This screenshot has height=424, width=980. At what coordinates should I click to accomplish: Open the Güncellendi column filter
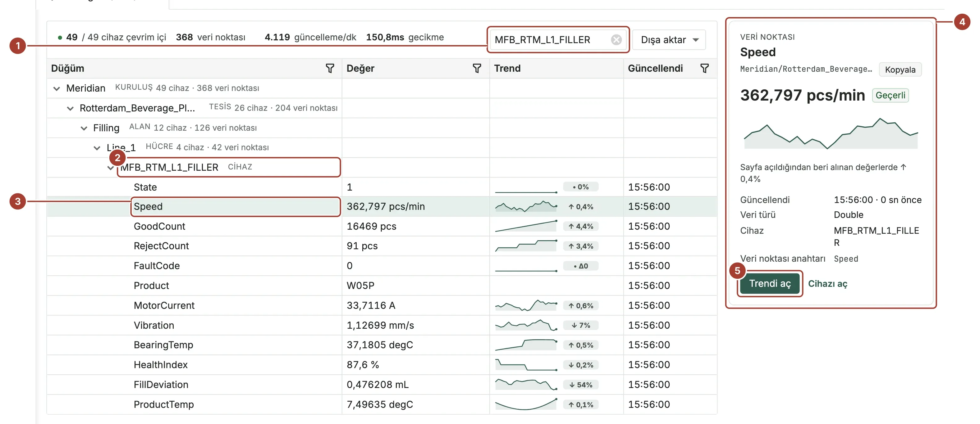click(x=704, y=68)
